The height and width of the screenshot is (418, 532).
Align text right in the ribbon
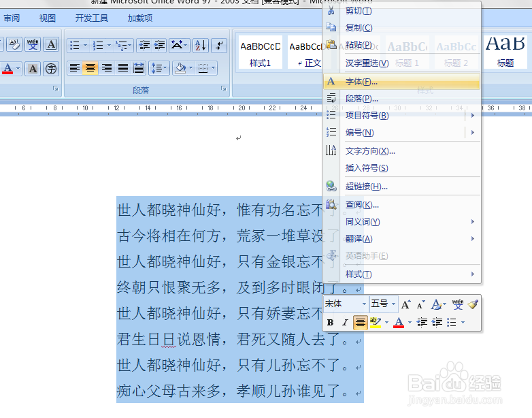coord(107,68)
